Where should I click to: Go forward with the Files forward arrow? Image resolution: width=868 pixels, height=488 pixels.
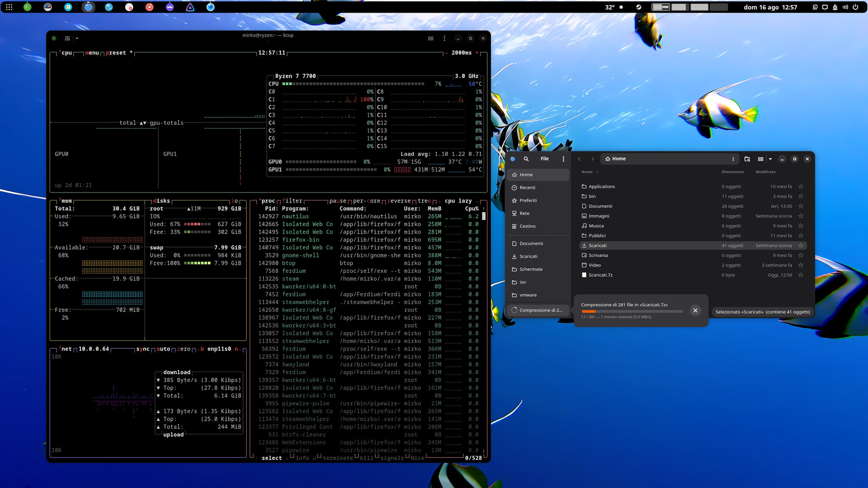(593, 159)
